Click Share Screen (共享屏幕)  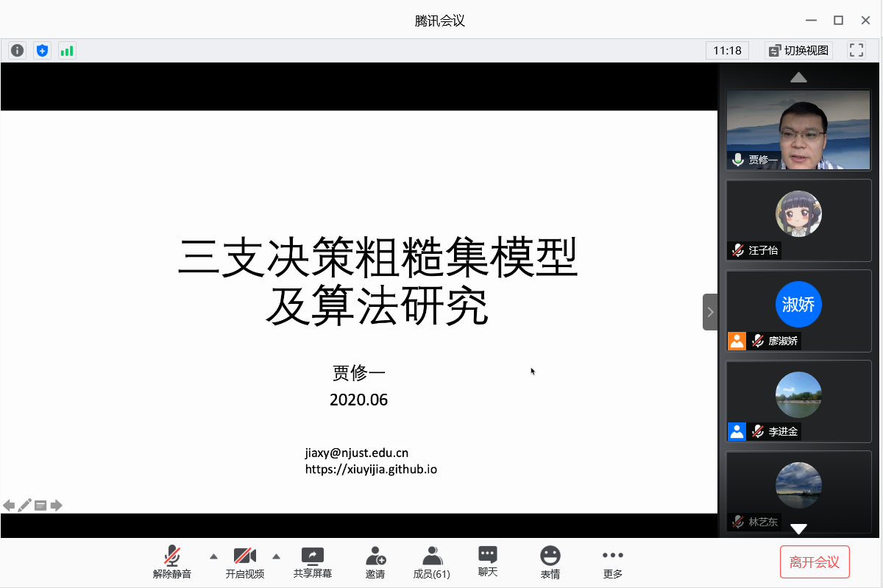[313, 562]
